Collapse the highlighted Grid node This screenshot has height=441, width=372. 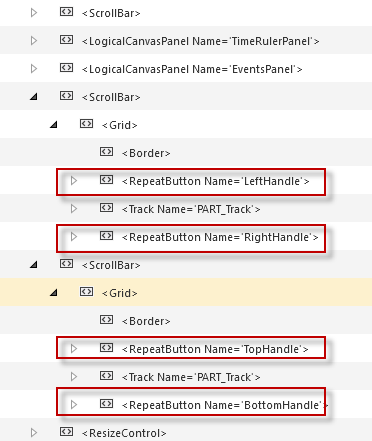pyautogui.click(x=54, y=293)
